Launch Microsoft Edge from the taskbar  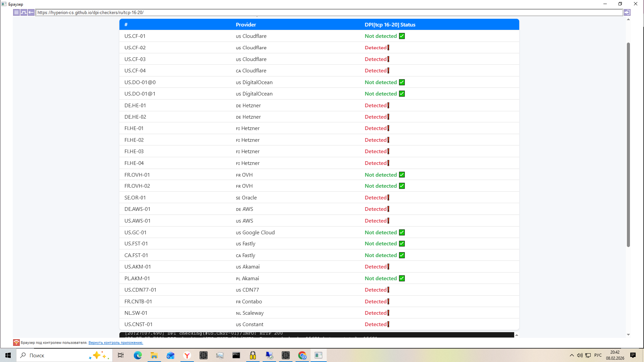tap(138, 355)
